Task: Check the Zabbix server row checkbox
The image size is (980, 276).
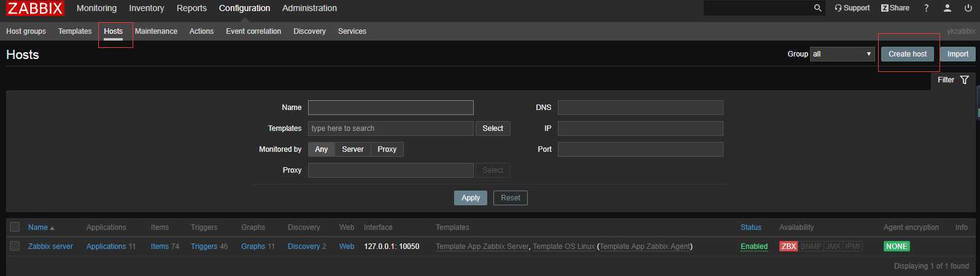Action: (15, 246)
